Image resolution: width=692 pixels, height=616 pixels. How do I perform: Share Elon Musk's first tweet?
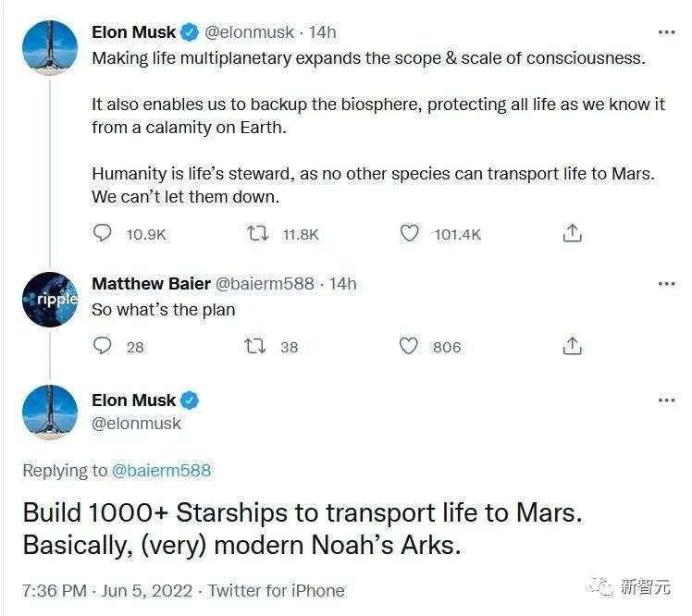[573, 234]
